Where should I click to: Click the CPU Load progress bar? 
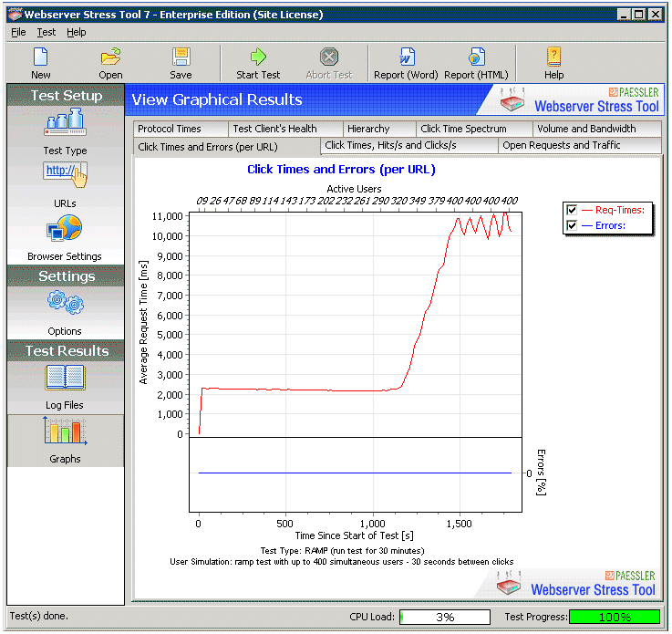click(445, 617)
